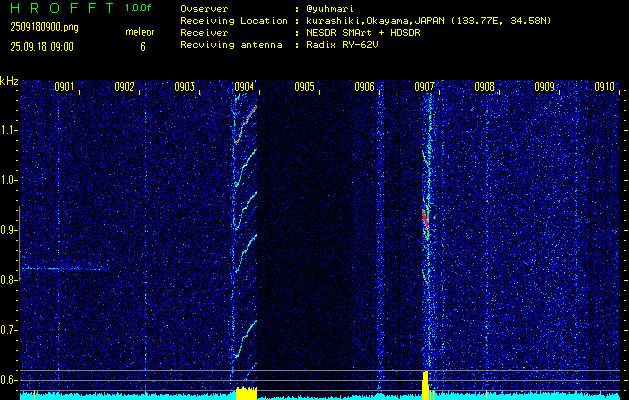Click the 0905 time marker
This screenshot has height=400, width=629.
(304, 87)
